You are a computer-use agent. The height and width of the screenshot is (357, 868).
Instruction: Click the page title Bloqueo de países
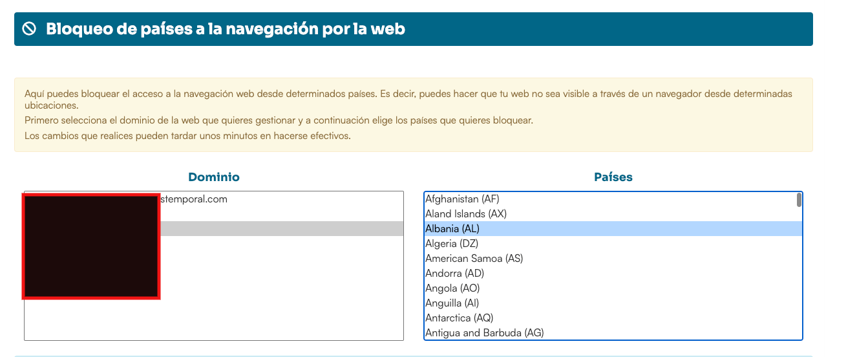click(226, 29)
